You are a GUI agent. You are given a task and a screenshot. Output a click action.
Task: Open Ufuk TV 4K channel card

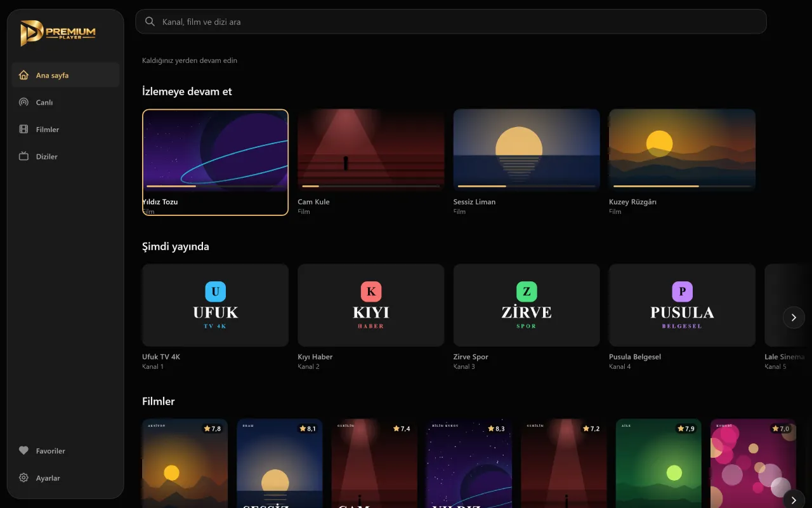point(215,305)
